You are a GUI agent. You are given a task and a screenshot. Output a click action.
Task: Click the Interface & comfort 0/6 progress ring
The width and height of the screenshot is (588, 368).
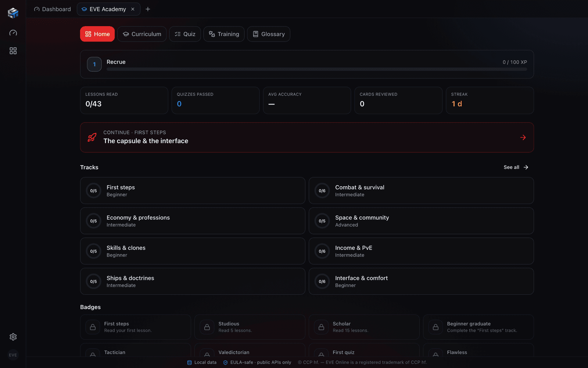(322, 281)
